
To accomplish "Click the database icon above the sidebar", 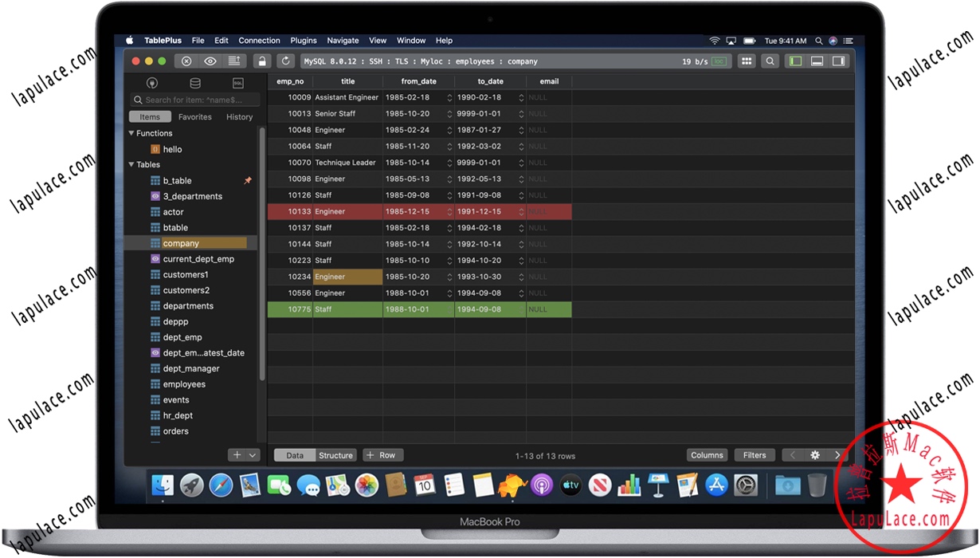I will point(194,82).
